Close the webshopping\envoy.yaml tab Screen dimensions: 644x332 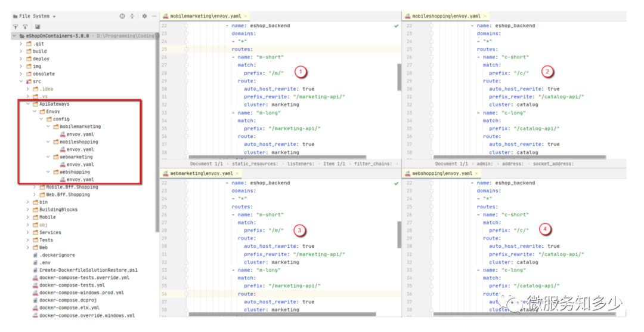[476, 174]
